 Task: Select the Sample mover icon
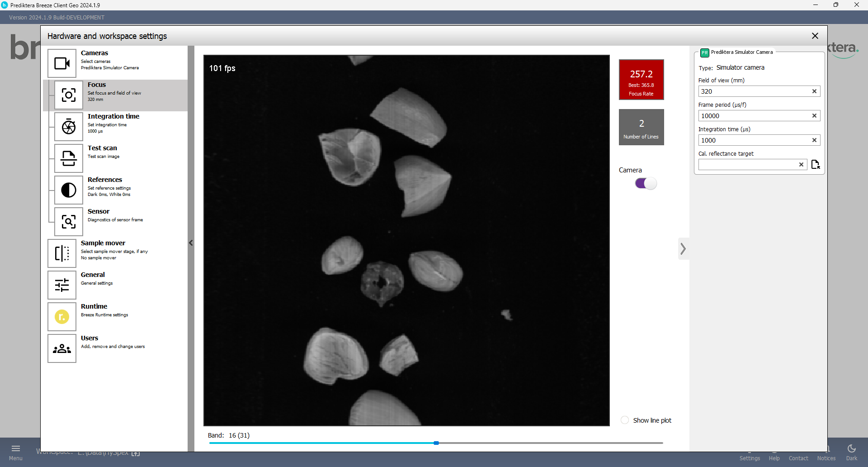(62, 253)
